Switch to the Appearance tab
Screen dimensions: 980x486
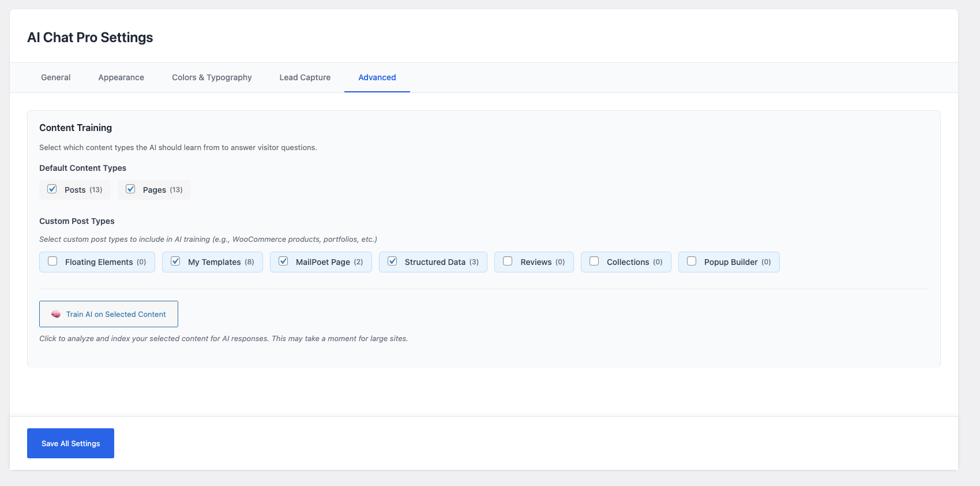121,77
